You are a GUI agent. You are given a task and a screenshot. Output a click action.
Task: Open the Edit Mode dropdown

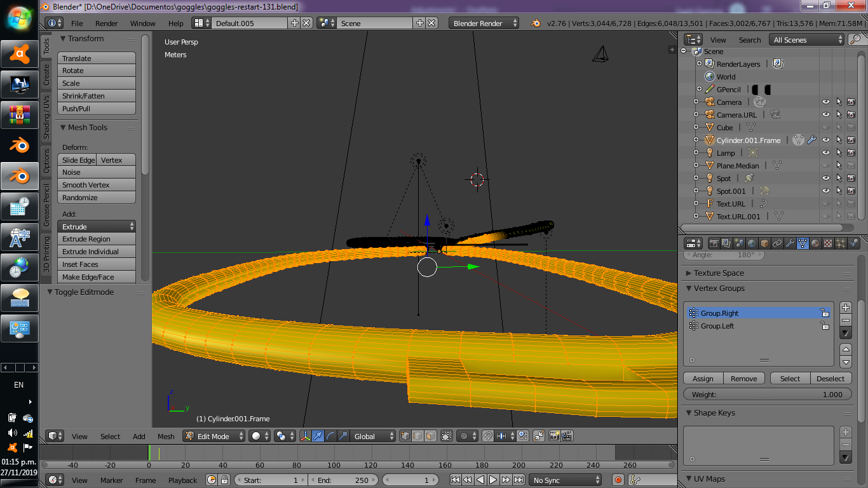(x=214, y=436)
